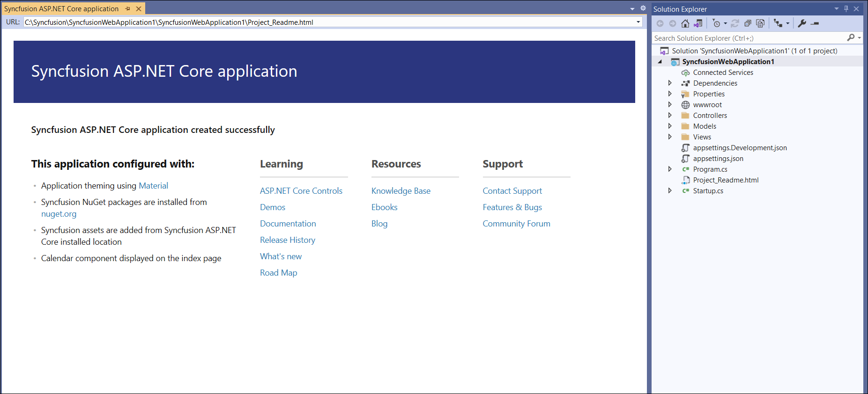The image size is (868, 394).
Task: Click the Startup.cs C# file icon
Action: [685, 191]
